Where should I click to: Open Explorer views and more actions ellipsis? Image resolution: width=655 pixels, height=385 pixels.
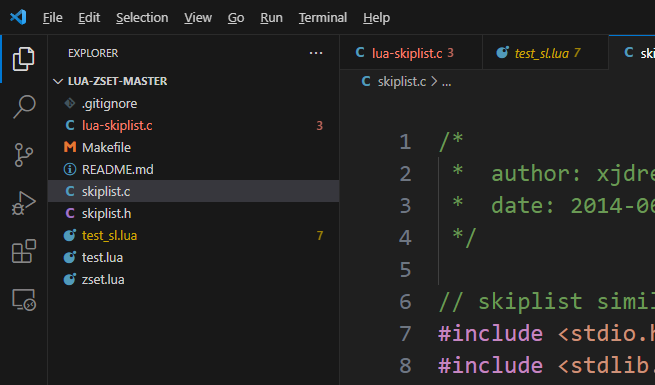(x=316, y=53)
